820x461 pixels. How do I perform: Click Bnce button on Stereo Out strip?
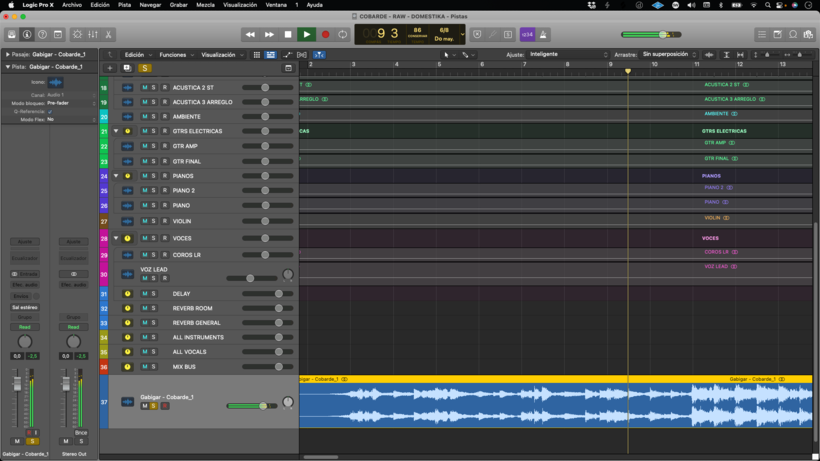(x=81, y=433)
